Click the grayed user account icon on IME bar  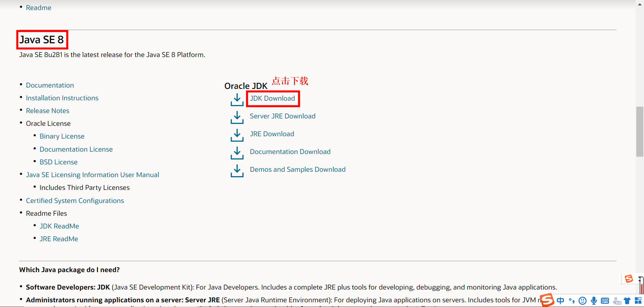click(616, 301)
